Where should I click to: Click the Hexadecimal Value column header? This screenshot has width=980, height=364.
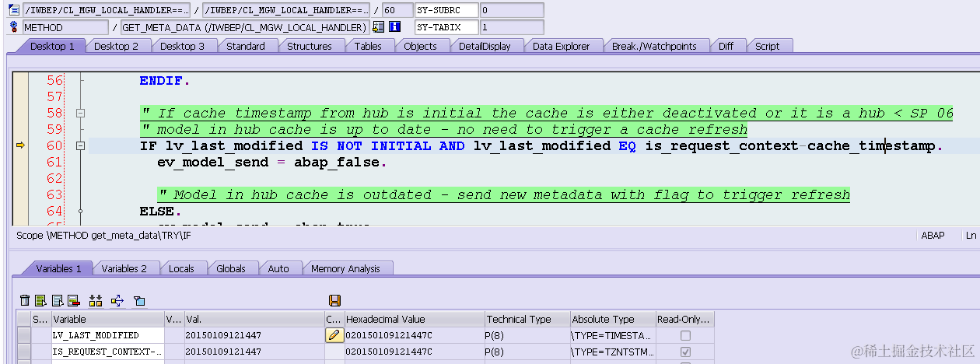click(414, 319)
